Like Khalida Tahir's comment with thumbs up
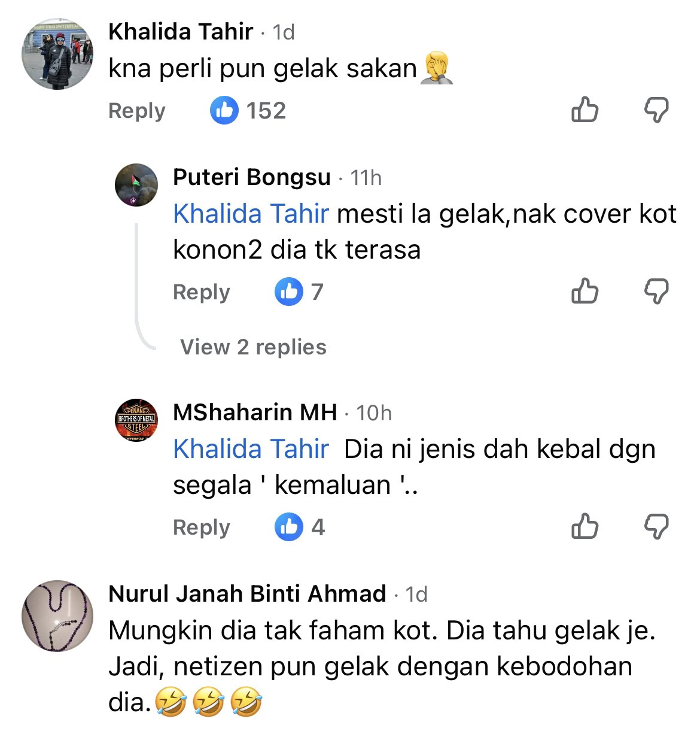The image size is (700, 737). [x=585, y=110]
